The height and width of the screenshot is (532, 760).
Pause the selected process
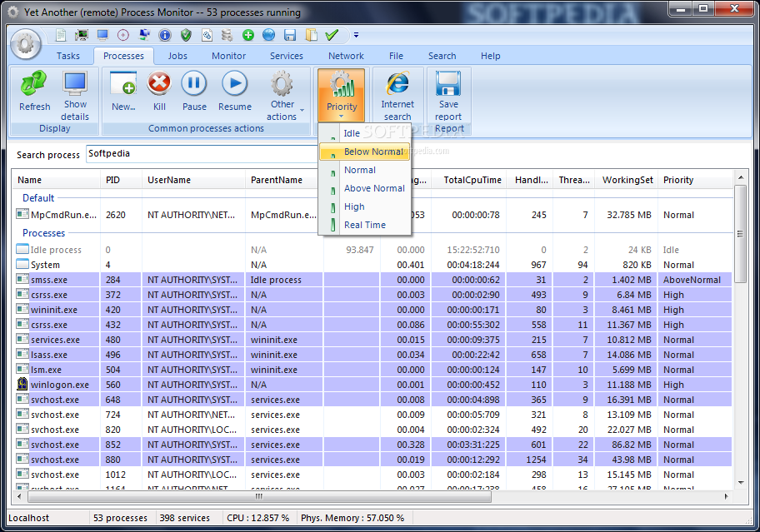point(194,91)
